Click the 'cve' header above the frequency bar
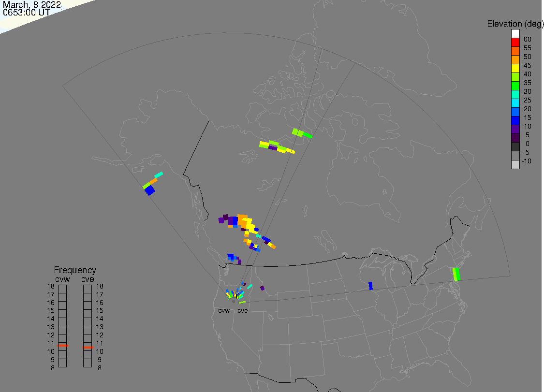Screen dimensions: 544x392 point(88,279)
